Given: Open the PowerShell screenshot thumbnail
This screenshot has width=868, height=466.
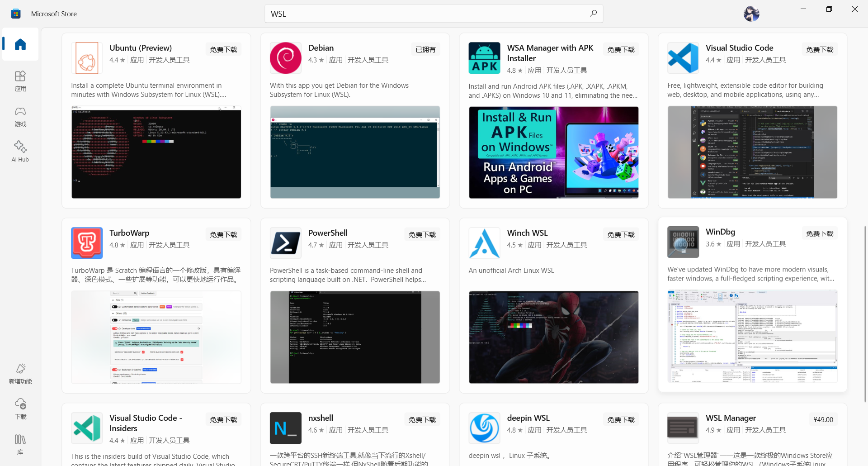Looking at the screenshot, I should pos(355,337).
